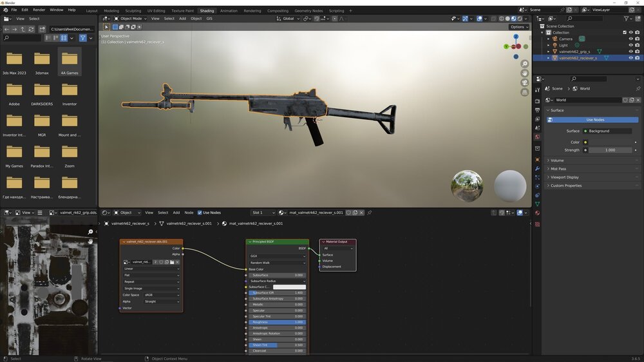Open the Render properties tab icon
The image size is (644, 362).
[537, 101]
